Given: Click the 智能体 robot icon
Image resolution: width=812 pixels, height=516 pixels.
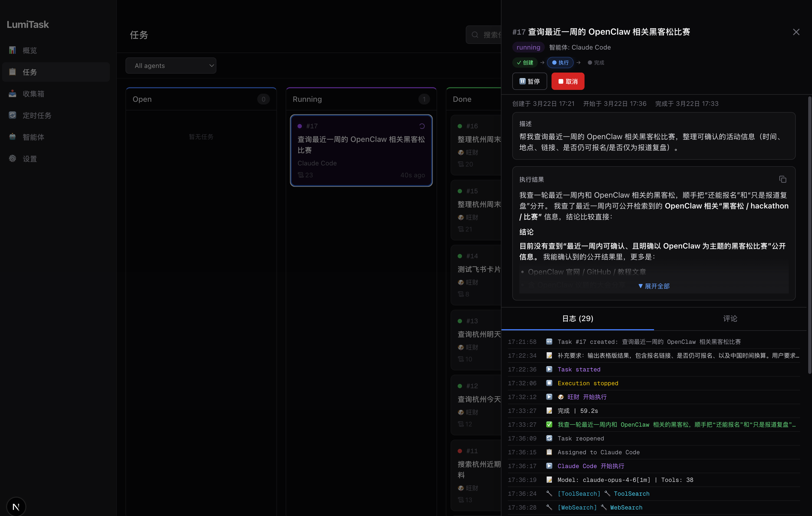Looking at the screenshot, I should [x=12, y=137].
